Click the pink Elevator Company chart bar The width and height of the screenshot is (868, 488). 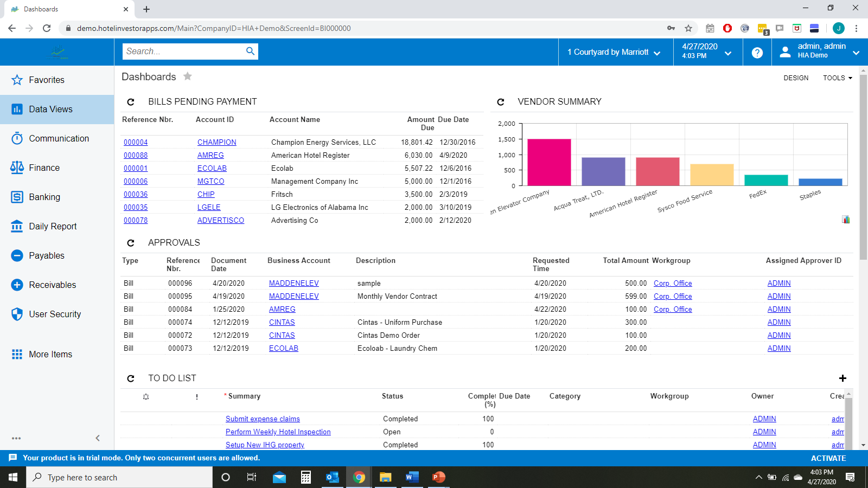(x=548, y=162)
